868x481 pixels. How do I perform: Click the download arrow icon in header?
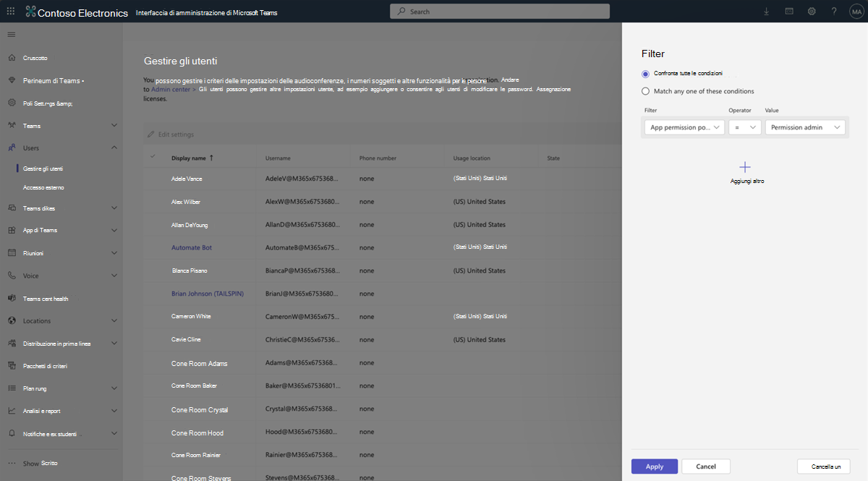pyautogui.click(x=767, y=12)
